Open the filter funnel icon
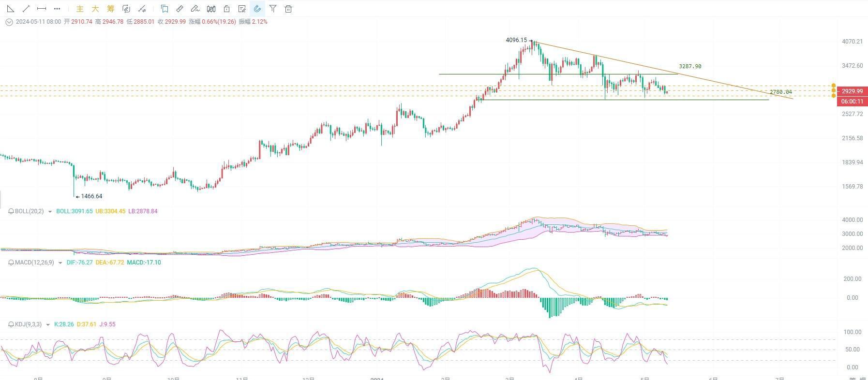 (x=273, y=9)
